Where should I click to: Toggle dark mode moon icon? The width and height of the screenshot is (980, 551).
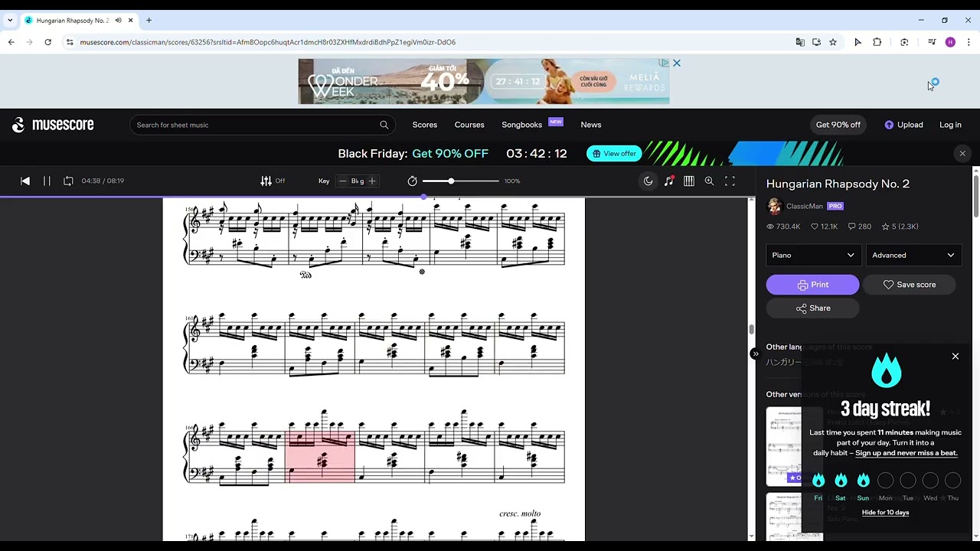coord(648,181)
